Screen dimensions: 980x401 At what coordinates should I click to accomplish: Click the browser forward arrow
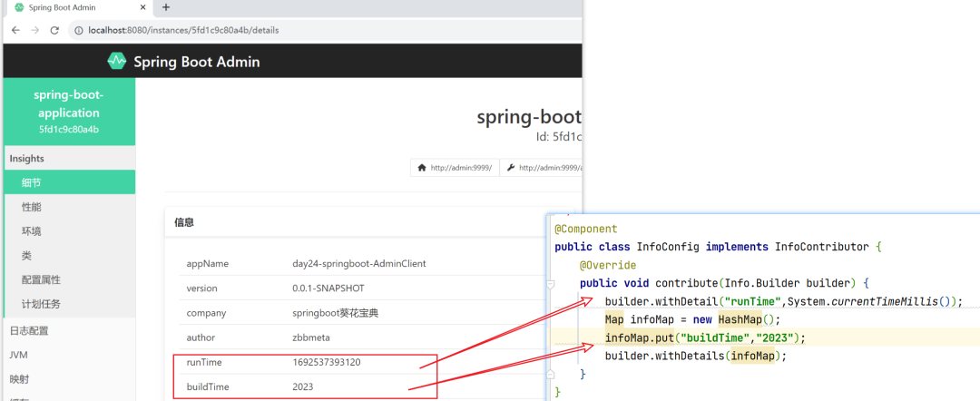pos(35,30)
